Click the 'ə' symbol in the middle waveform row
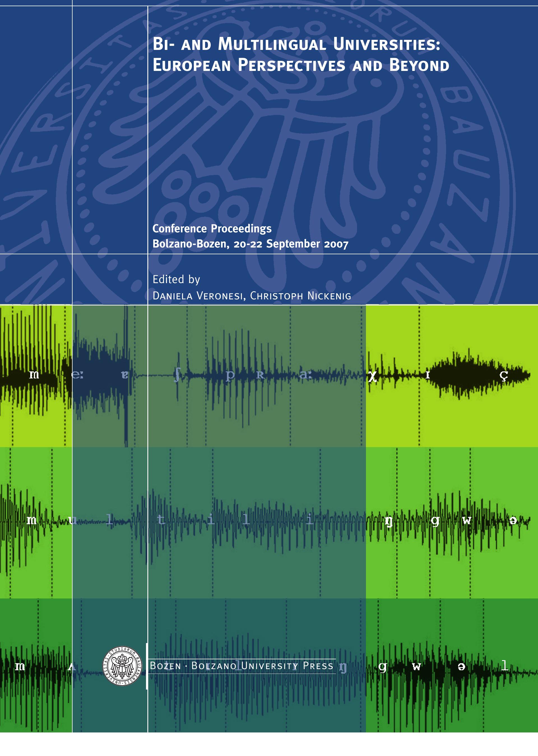 point(513,521)
